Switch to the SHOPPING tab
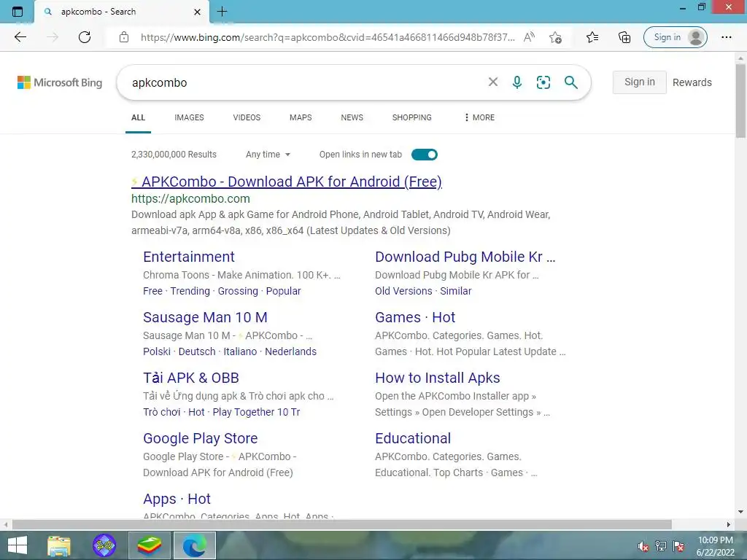Viewport: 747px width, 560px height. click(412, 117)
